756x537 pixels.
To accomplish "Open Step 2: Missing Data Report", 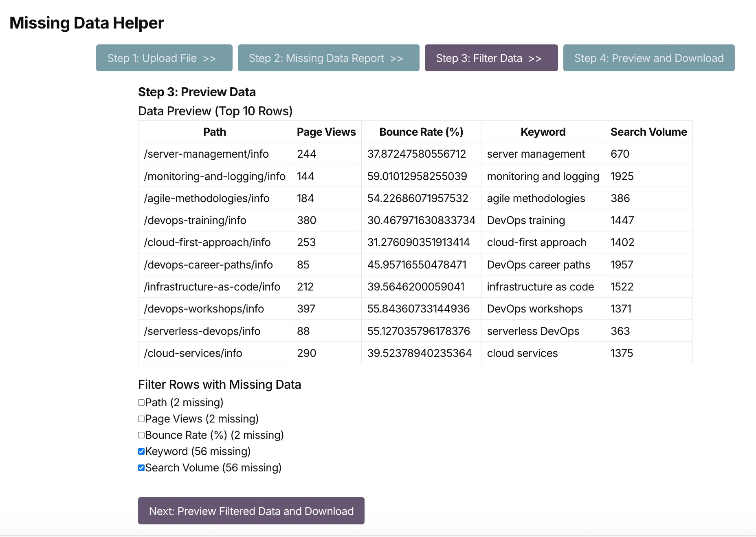I will 328,58.
